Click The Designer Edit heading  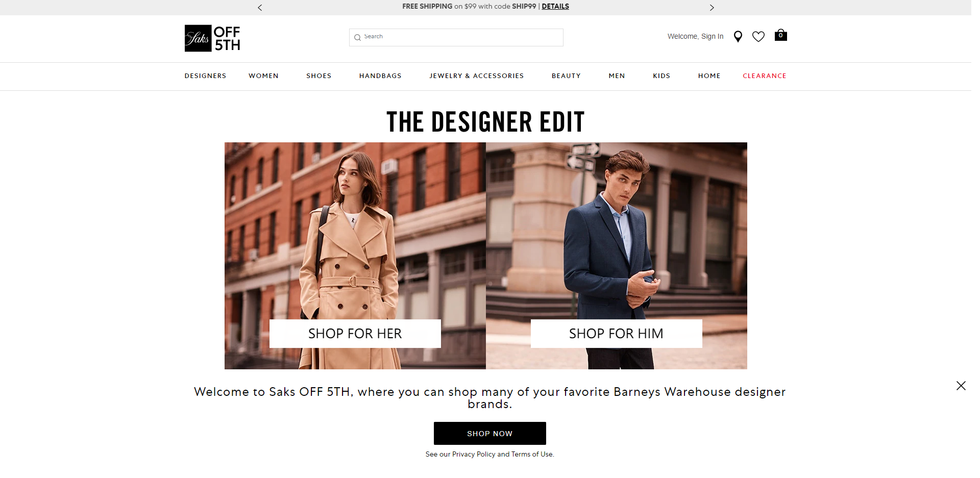[x=485, y=122]
